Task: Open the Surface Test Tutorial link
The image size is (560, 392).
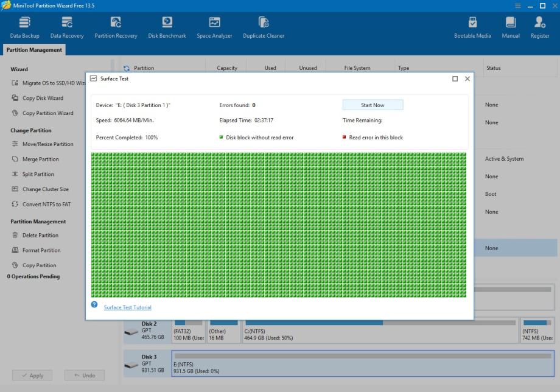Action: click(127, 307)
